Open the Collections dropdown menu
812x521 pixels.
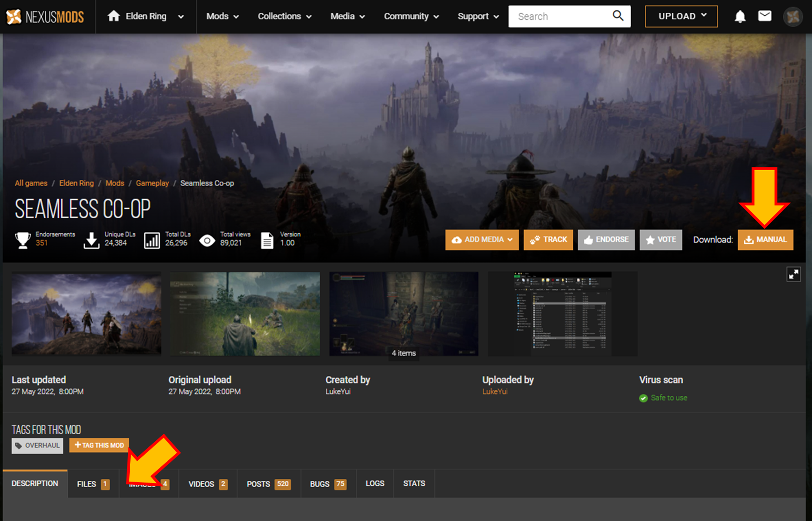pyautogui.click(x=285, y=16)
